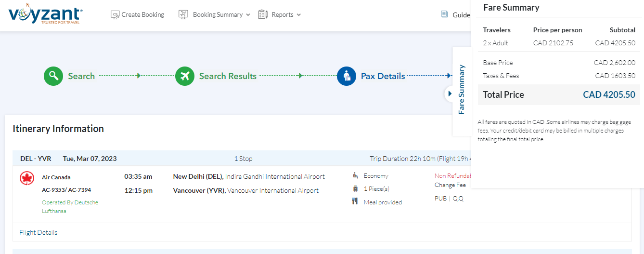This screenshot has height=254, width=644.
Task: Click the Guide book icon
Action: [444, 14]
